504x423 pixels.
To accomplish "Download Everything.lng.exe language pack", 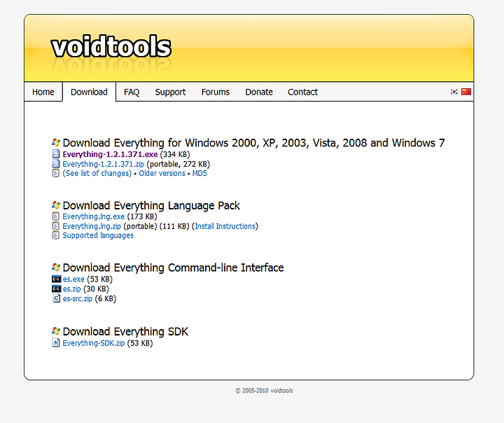I will point(94,216).
